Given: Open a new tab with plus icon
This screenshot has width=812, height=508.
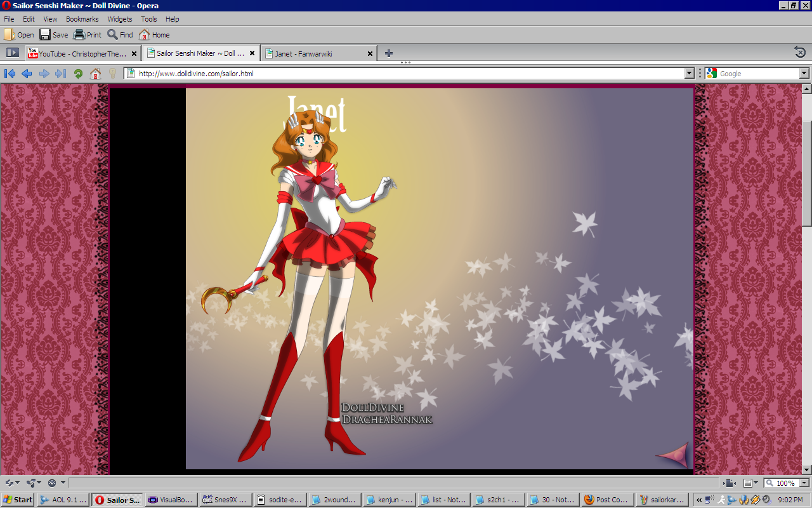Looking at the screenshot, I should 389,53.
